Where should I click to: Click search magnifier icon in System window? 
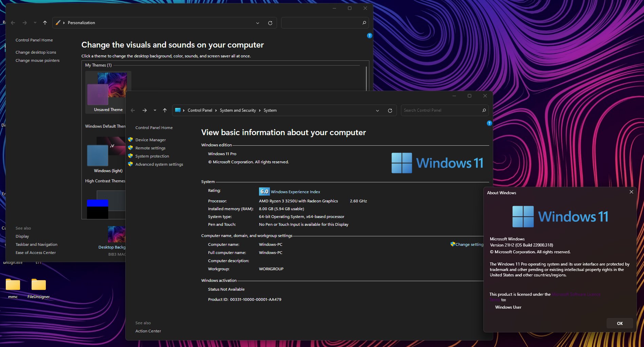[484, 110]
